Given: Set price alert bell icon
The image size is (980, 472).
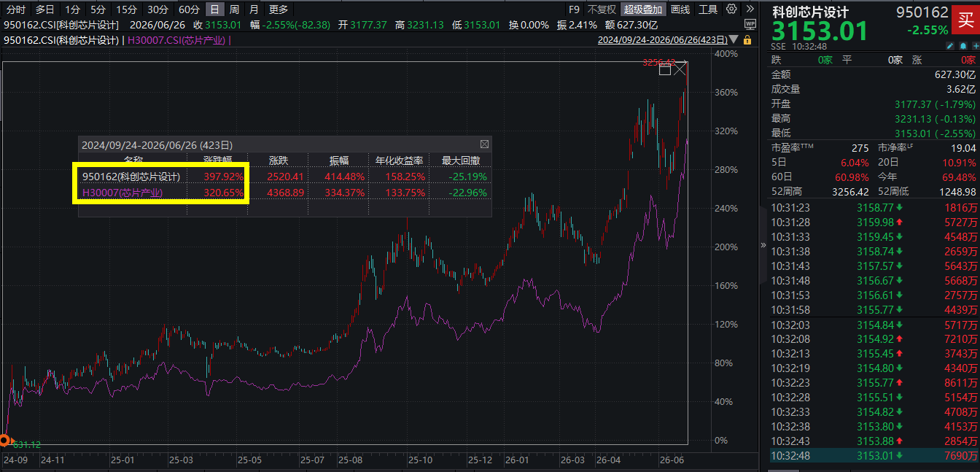Looking at the screenshot, I should [x=965, y=45].
